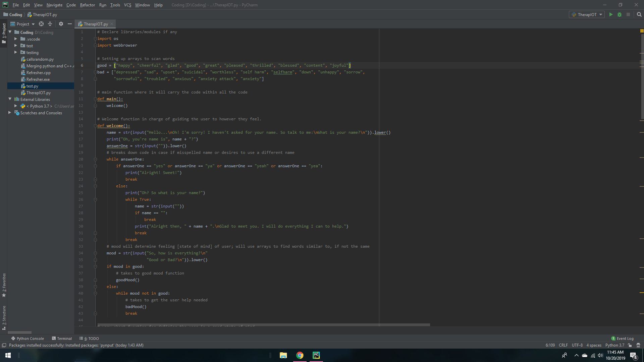Image resolution: width=644 pixels, height=362 pixels.
Task: Click the Python 3.7 interpreter selector
Action: click(x=614, y=345)
